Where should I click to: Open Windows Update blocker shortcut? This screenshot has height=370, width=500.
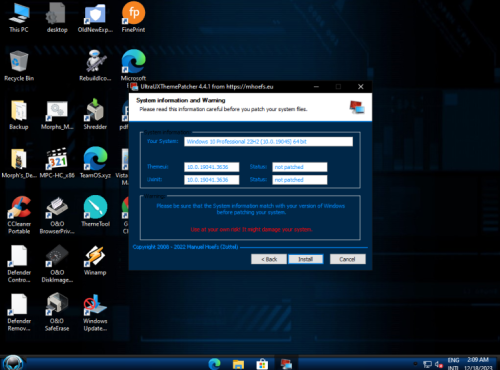[x=95, y=313]
